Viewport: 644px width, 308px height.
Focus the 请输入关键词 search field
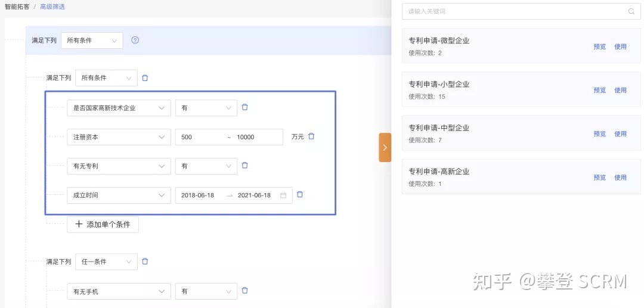tap(521, 11)
